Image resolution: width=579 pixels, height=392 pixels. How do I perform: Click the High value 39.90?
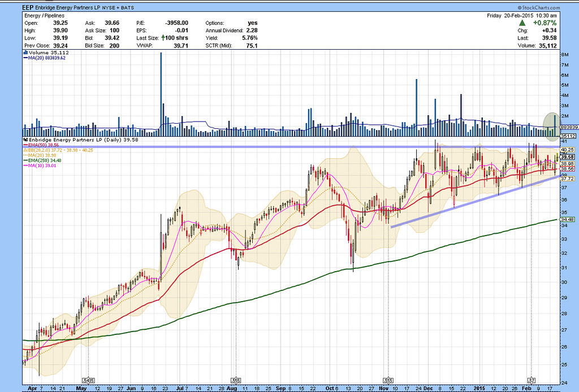click(60, 31)
